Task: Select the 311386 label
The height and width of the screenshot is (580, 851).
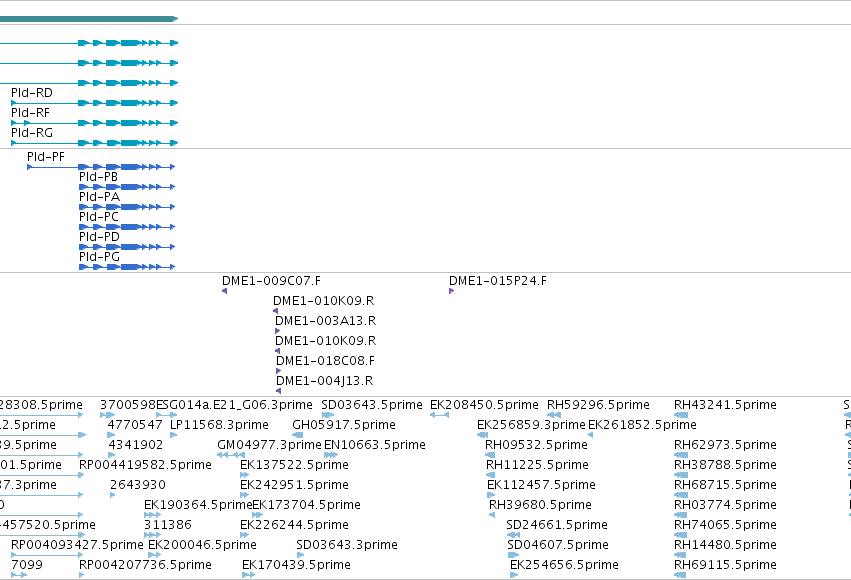Action: point(168,525)
